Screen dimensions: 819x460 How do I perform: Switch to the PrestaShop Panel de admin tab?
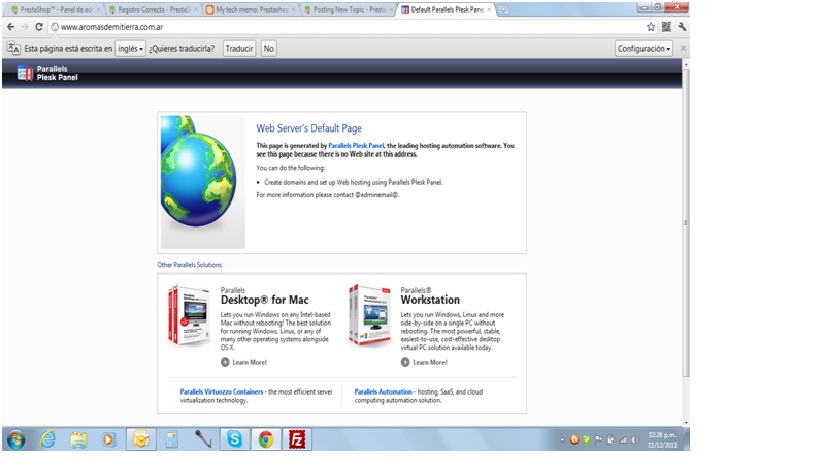click(x=55, y=9)
